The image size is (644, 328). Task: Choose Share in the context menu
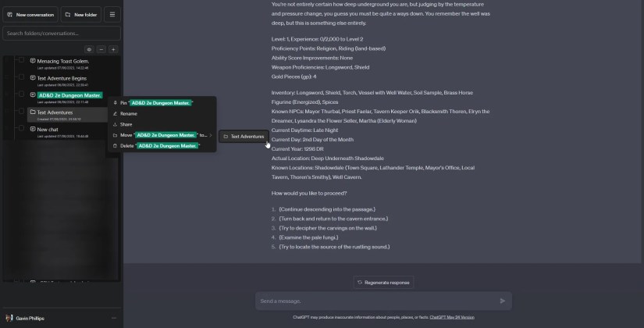pos(162,124)
